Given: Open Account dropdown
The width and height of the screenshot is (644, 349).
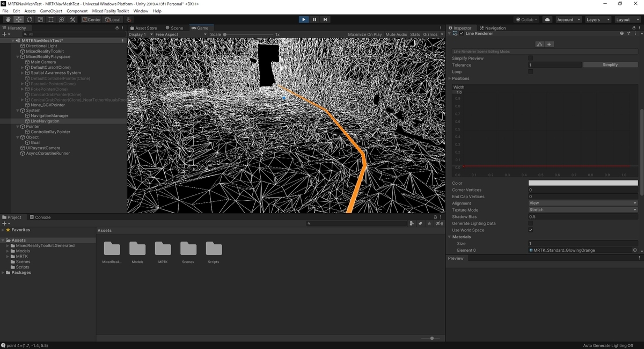Looking at the screenshot, I should coord(568,19).
